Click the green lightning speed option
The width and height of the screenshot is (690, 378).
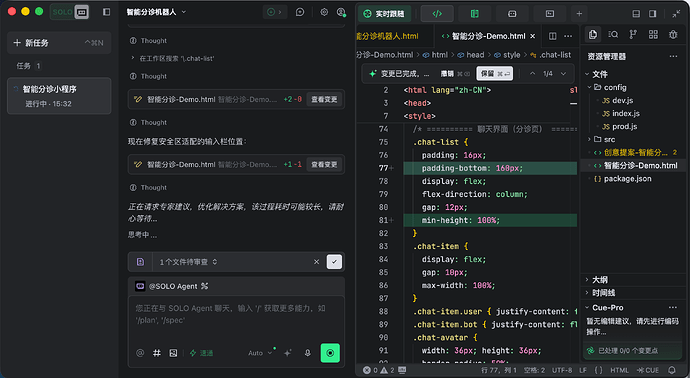click(x=202, y=353)
